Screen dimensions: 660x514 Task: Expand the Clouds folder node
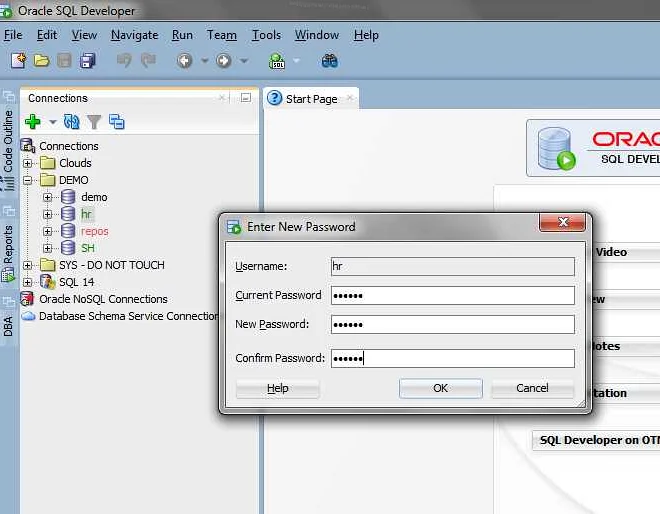(28, 163)
